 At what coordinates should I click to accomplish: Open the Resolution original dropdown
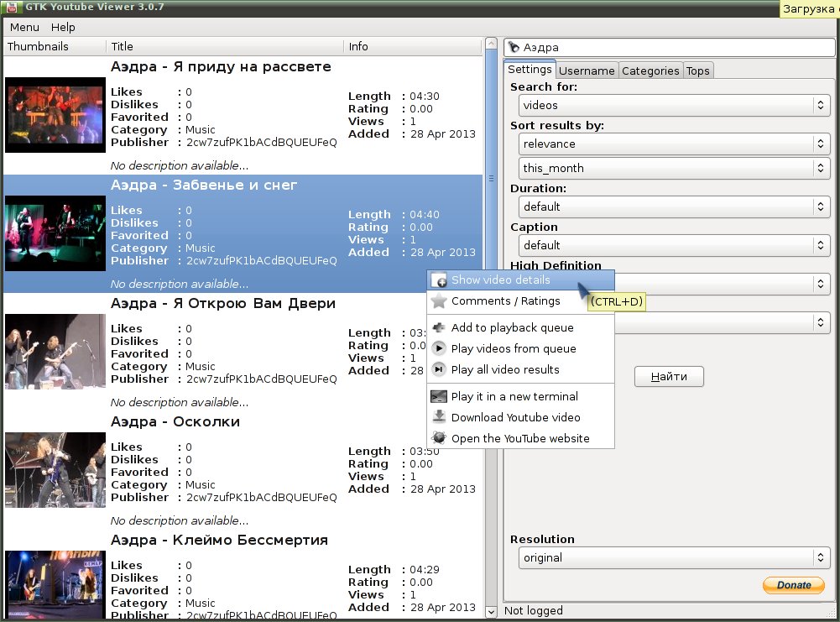tap(674, 557)
